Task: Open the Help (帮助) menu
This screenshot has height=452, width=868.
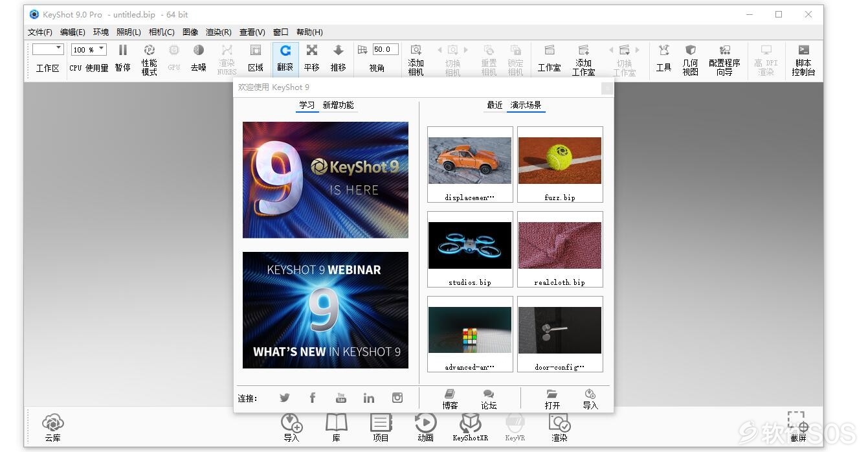Action: pyautogui.click(x=309, y=32)
